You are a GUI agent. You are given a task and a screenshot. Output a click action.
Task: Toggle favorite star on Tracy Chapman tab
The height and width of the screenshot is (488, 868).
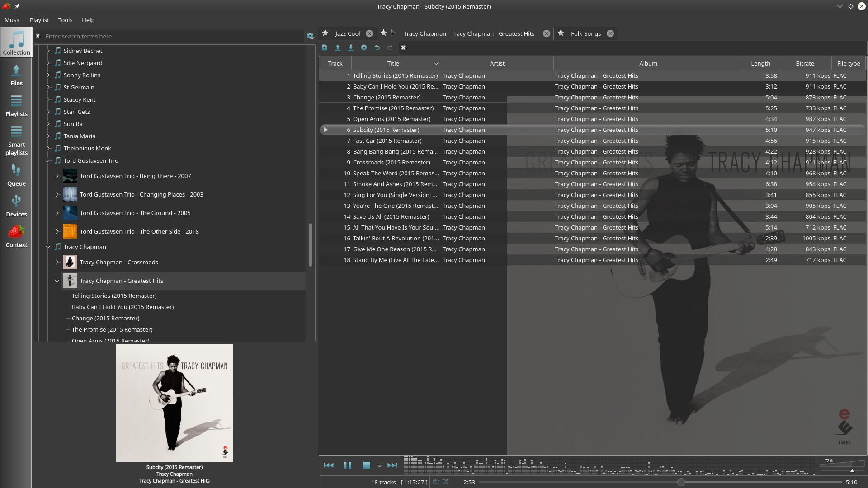(x=383, y=33)
